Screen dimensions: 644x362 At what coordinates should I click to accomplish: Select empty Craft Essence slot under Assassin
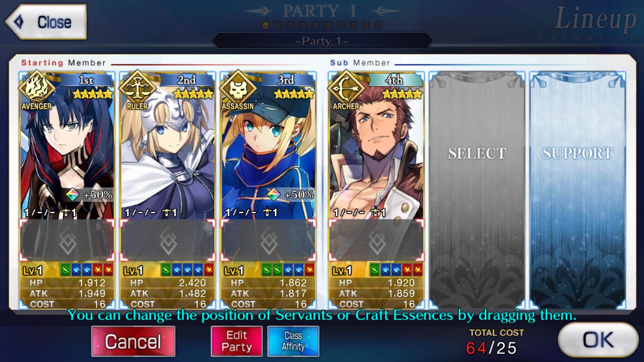pyautogui.click(x=268, y=240)
